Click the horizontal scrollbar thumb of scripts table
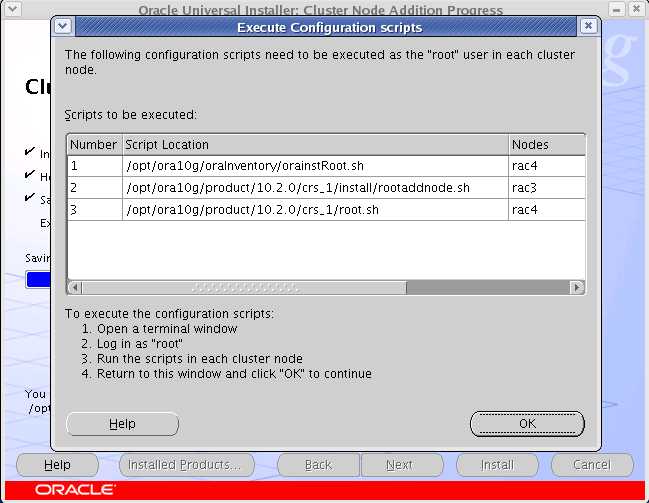Viewport: 649px width, 503px height. [244, 287]
